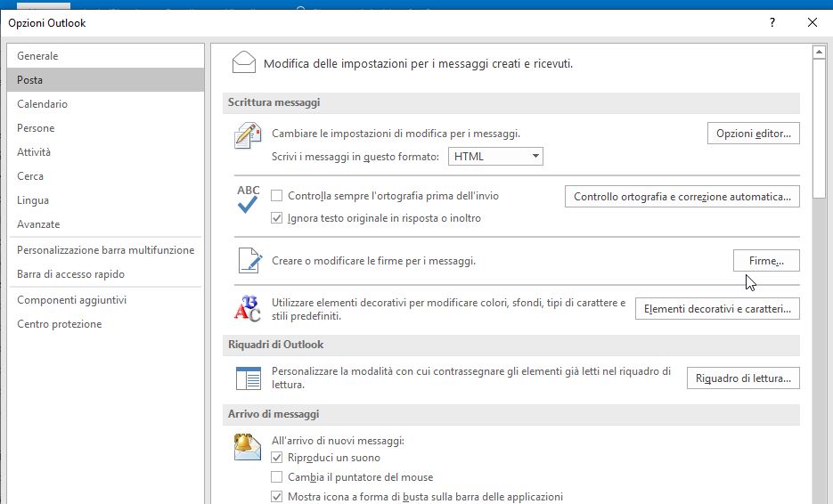
Task: Open the Calendario options
Action: (x=106, y=103)
